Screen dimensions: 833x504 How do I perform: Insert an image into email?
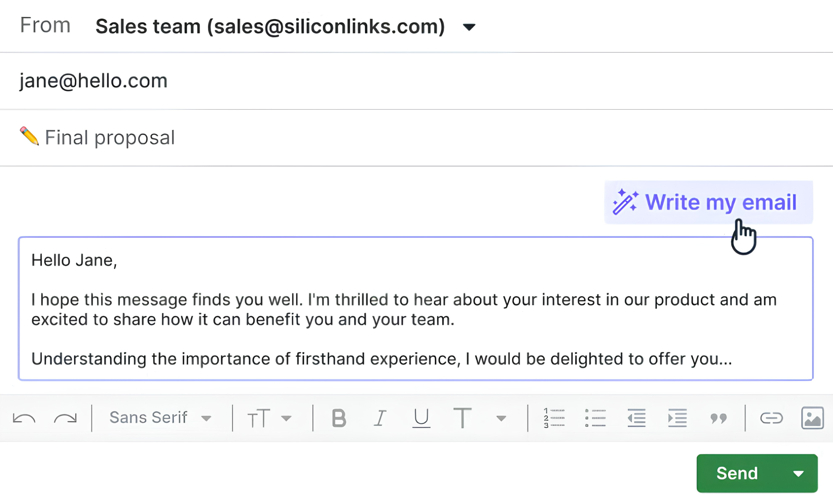tap(812, 418)
